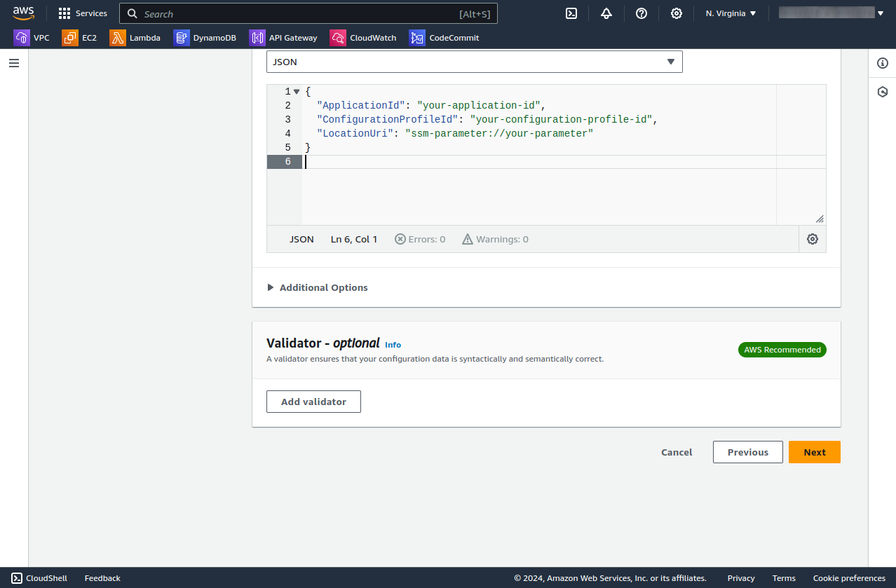Collapse code fold arrow on line 1
The image size is (896, 588).
point(297,92)
